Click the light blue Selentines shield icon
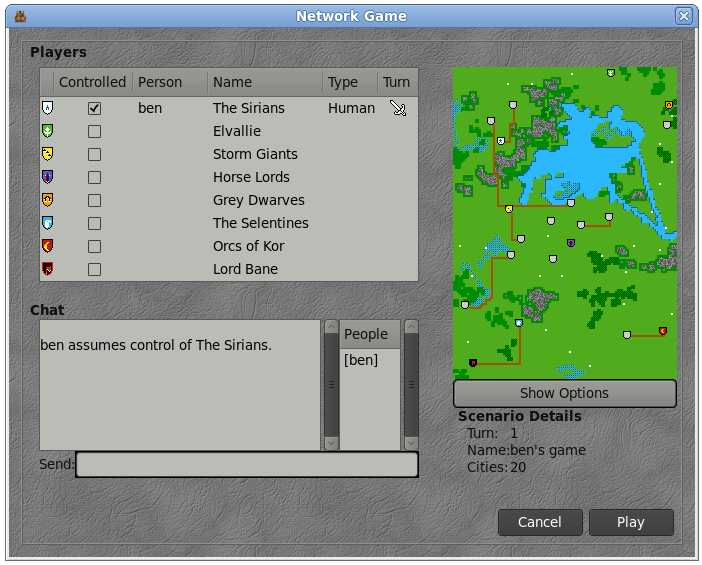 (47, 223)
